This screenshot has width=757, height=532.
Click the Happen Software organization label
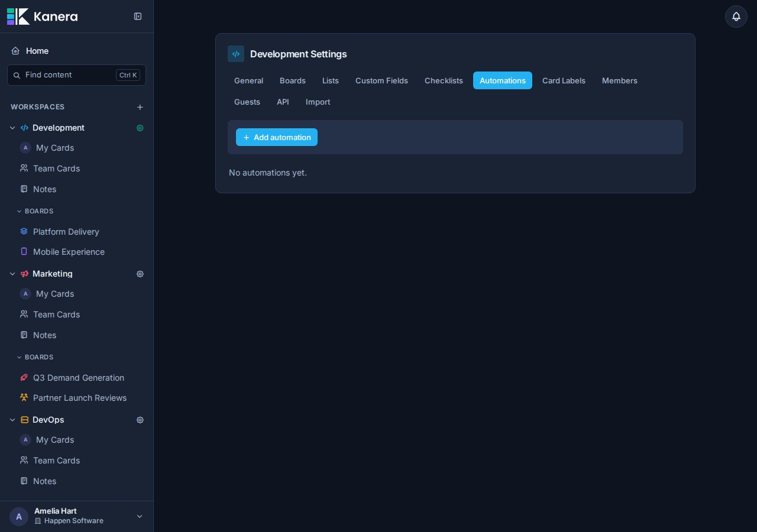point(74,521)
